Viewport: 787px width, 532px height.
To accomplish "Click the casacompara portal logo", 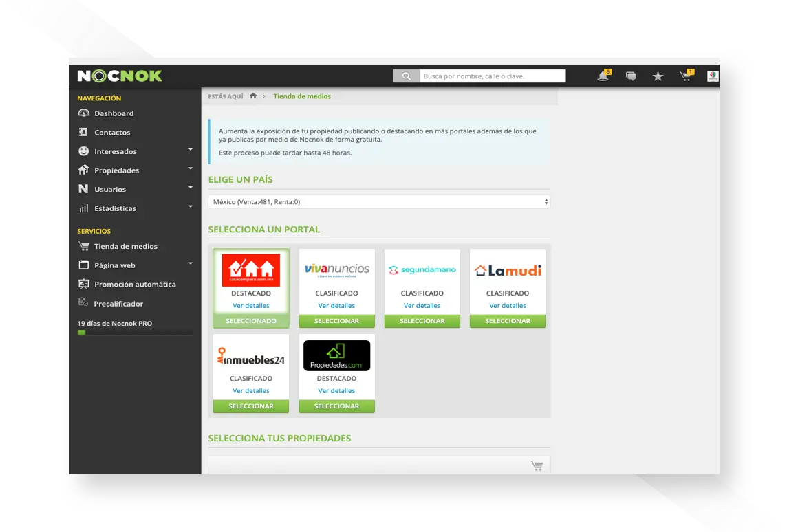I will click(x=251, y=269).
